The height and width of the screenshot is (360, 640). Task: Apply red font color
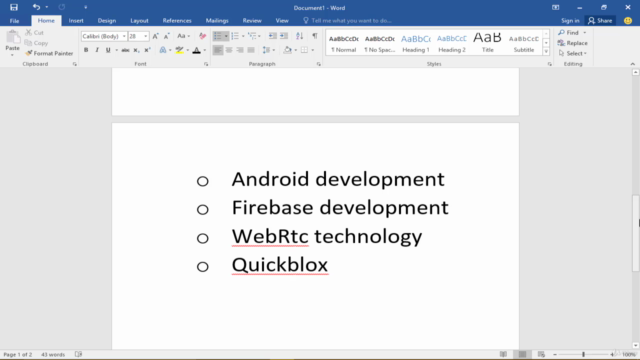196,50
